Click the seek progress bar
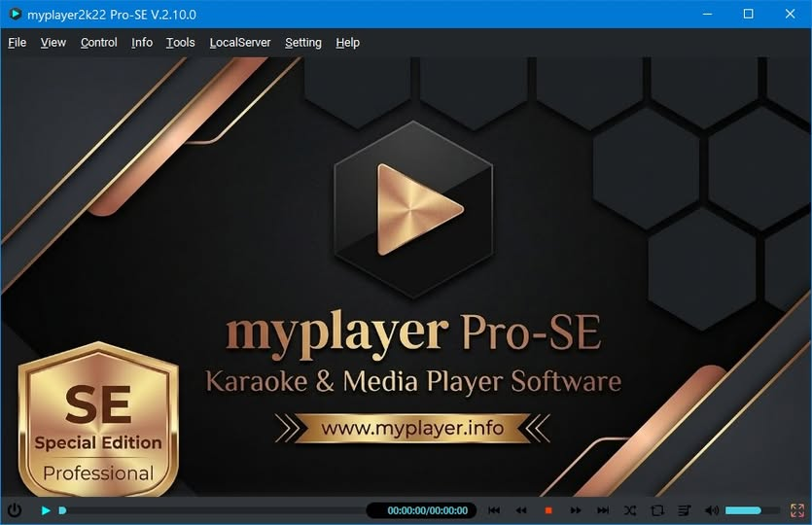812x525 pixels. [x=214, y=510]
